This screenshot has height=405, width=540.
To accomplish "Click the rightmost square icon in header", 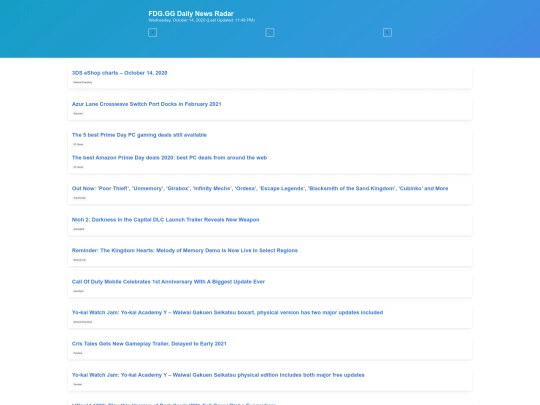I will click(x=387, y=32).
